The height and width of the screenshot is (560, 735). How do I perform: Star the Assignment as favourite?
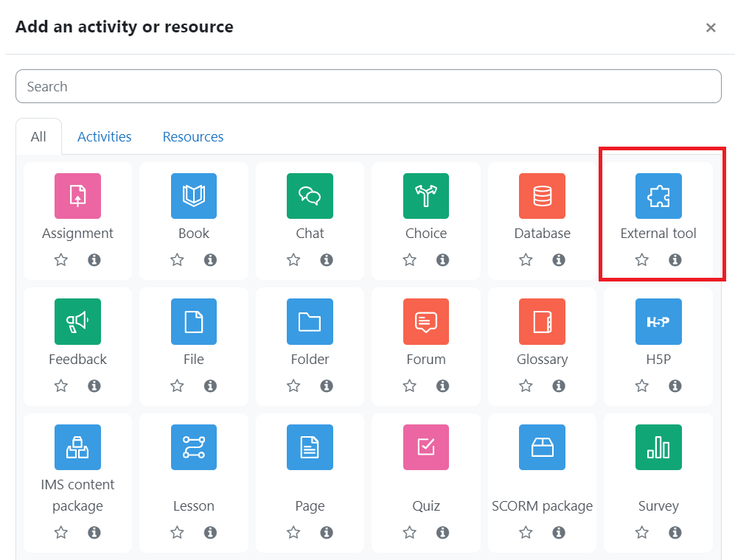click(60, 259)
